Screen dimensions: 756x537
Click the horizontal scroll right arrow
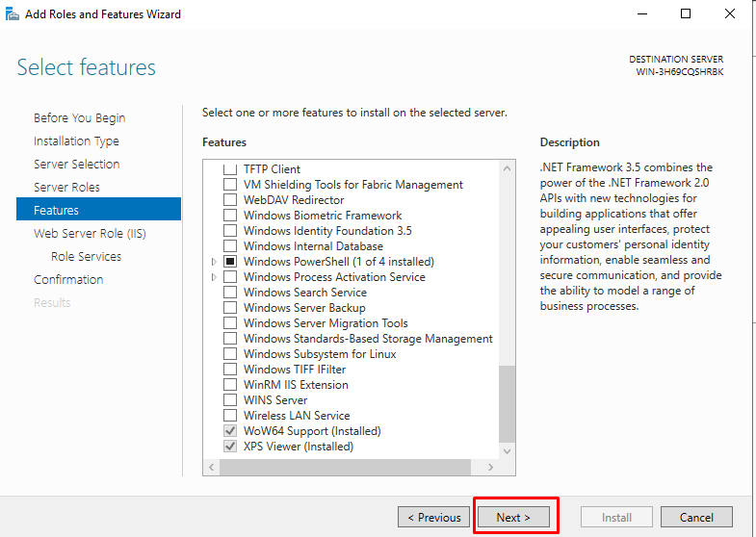coord(490,467)
